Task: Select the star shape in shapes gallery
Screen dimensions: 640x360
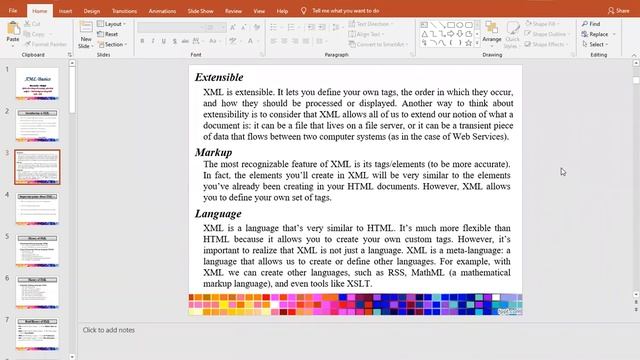Action: (x=469, y=43)
